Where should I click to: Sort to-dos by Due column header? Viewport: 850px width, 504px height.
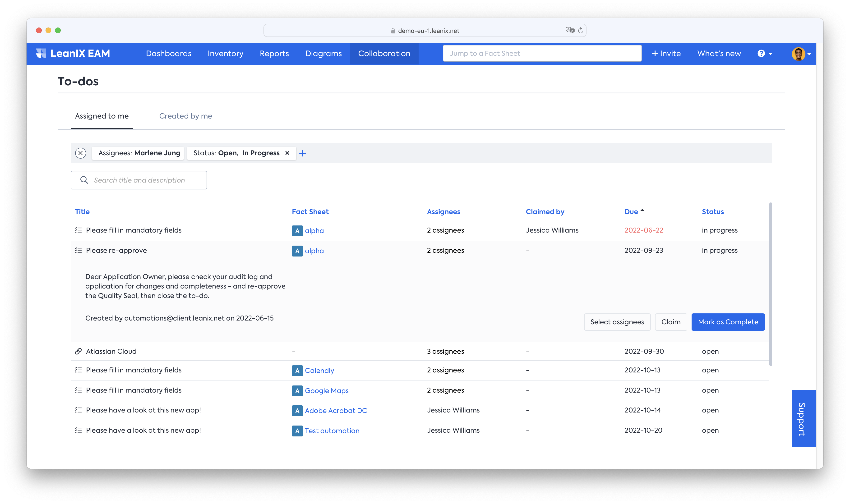pos(631,212)
